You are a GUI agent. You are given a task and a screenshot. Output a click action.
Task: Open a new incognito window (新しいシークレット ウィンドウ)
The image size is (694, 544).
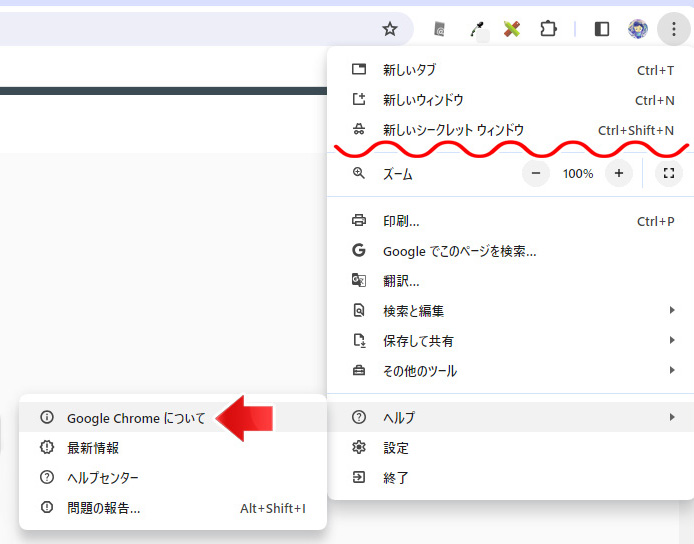coord(511,130)
